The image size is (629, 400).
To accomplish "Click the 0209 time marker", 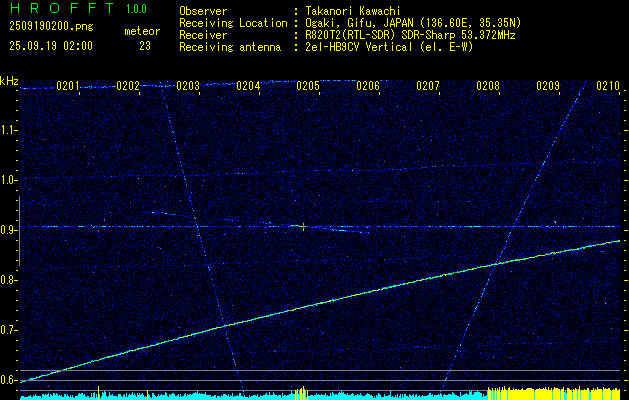I will [548, 86].
